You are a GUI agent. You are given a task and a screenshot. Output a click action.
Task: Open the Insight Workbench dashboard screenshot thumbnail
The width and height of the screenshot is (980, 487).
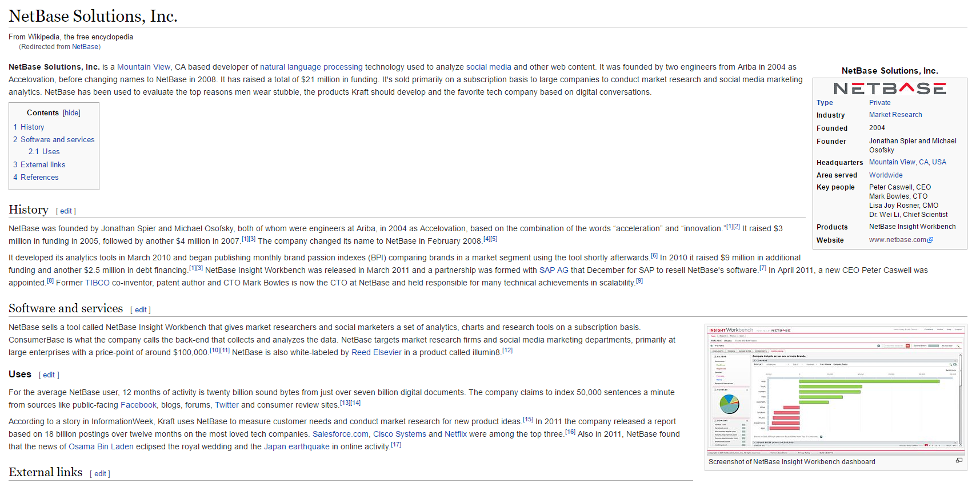835,390
